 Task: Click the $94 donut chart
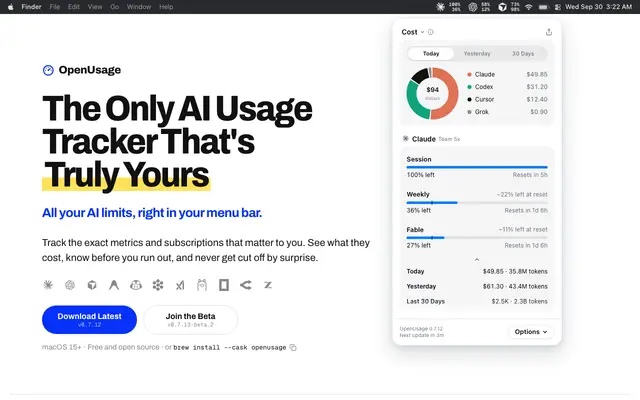pyautogui.click(x=432, y=93)
